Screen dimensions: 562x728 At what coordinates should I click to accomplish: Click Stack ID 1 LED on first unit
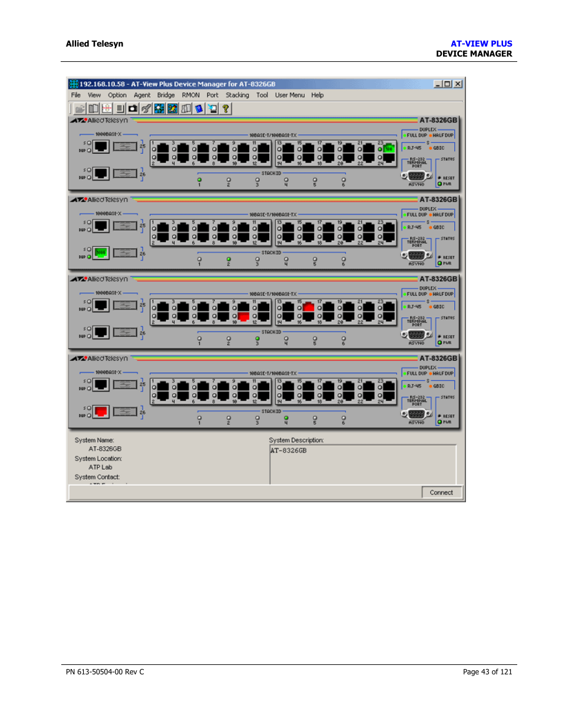[200, 180]
